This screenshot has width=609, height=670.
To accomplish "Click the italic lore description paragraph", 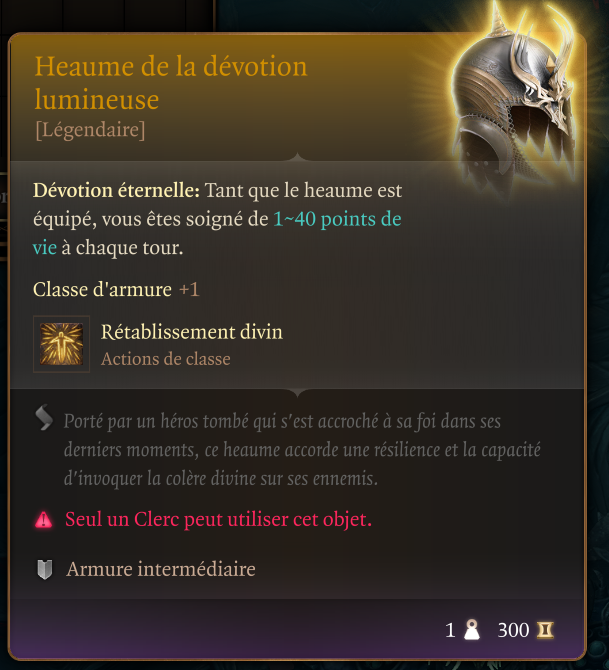I will pyautogui.click(x=302, y=450).
